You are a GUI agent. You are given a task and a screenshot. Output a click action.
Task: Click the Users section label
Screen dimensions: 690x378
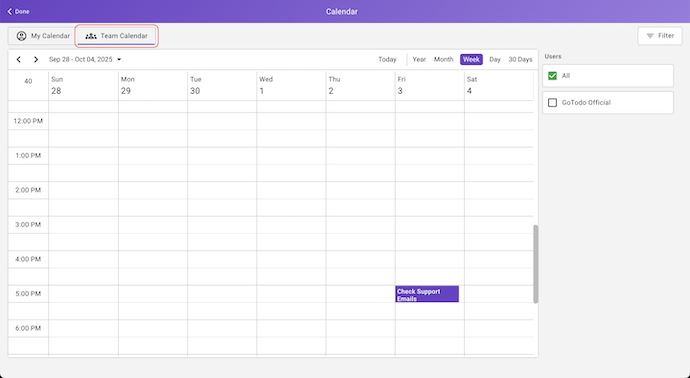(x=553, y=56)
